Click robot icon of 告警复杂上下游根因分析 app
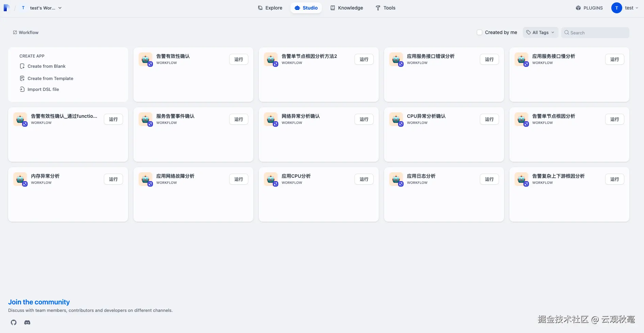The height and width of the screenshot is (333, 644). pos(521,179)
